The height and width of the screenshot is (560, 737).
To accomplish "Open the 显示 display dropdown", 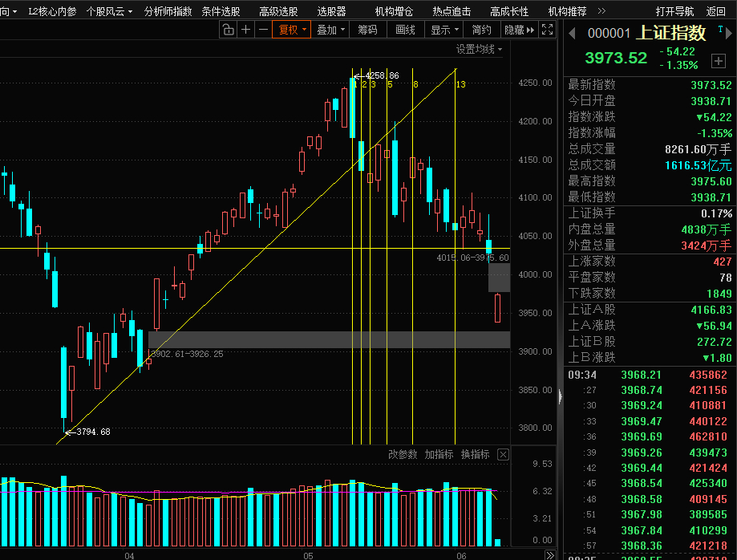I will (x=444, y=30).
